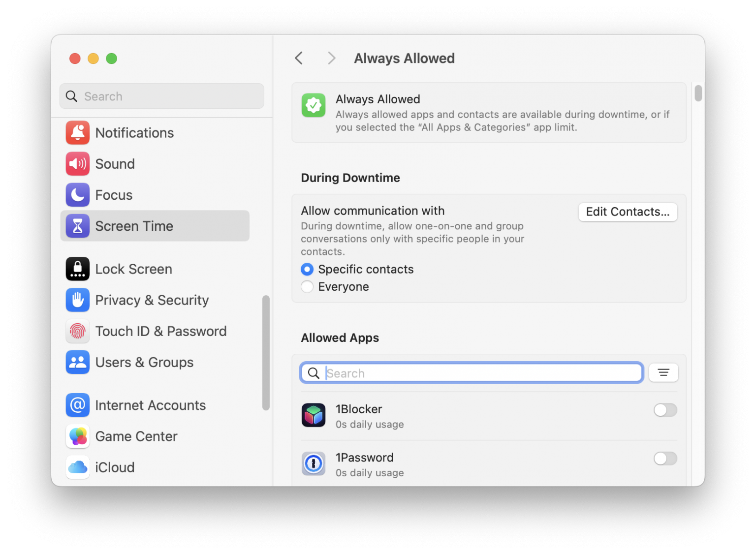
Task: Select Privacy & Security hand icon
Action: (x=77, y=300)
